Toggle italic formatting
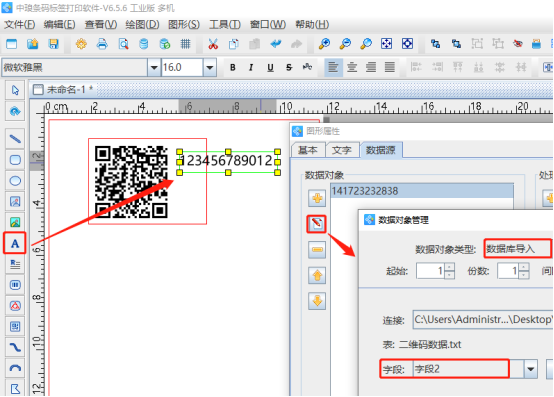Screen dimensions: 554x397 point(251,67)
